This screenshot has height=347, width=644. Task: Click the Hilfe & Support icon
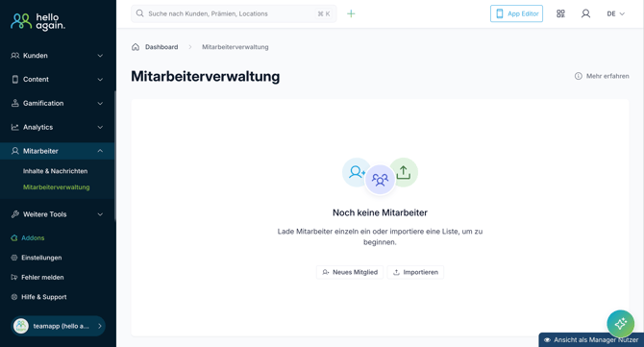click(x=14, y=297)
